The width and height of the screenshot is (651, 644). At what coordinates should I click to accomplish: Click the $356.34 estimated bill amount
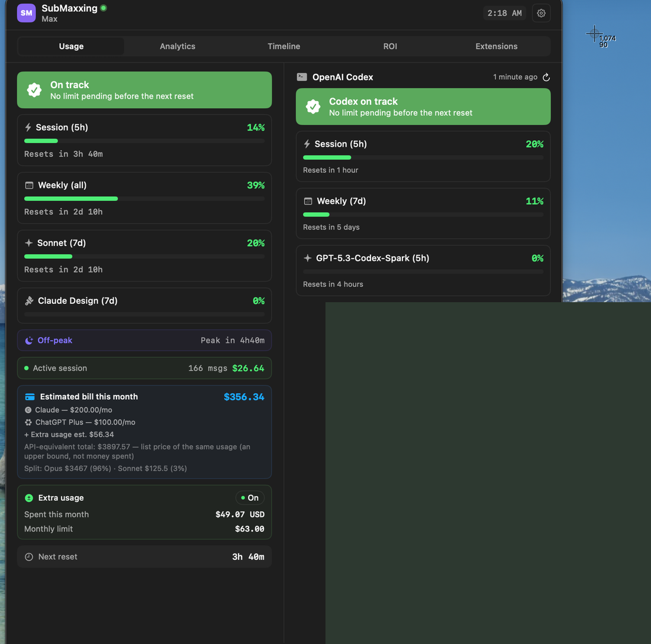(x=244, y=397)
